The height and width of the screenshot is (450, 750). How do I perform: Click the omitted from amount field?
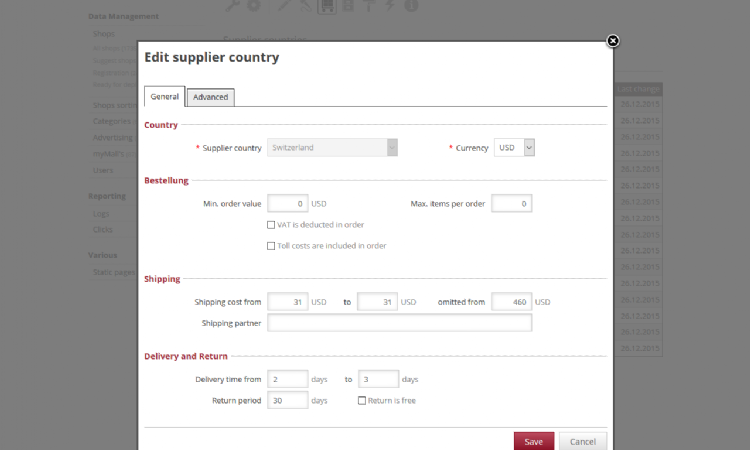click(511, 302)
